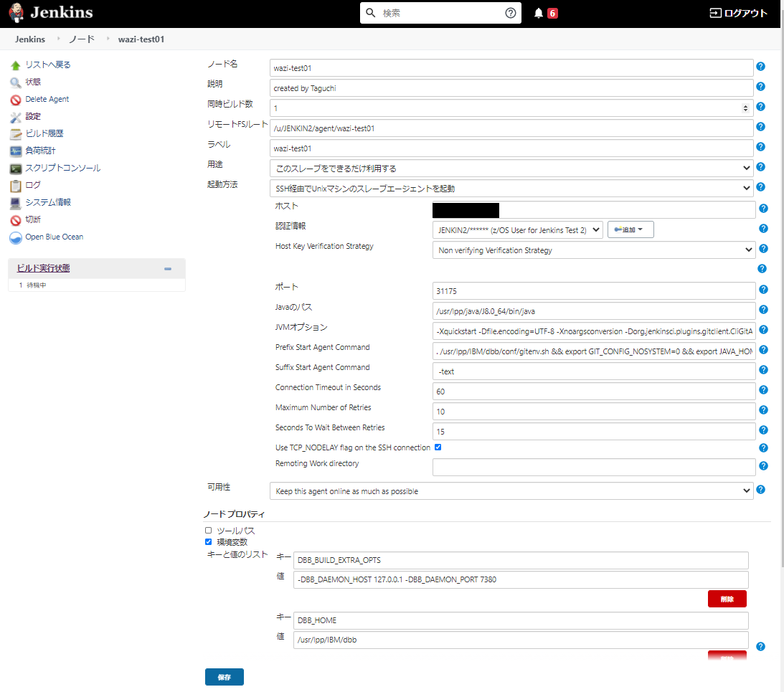The image size is (784, 692).
Task: Toggle Use TCP_NODELAY flag checkbox
Action: pyautogui.click(x=438, y=447)
